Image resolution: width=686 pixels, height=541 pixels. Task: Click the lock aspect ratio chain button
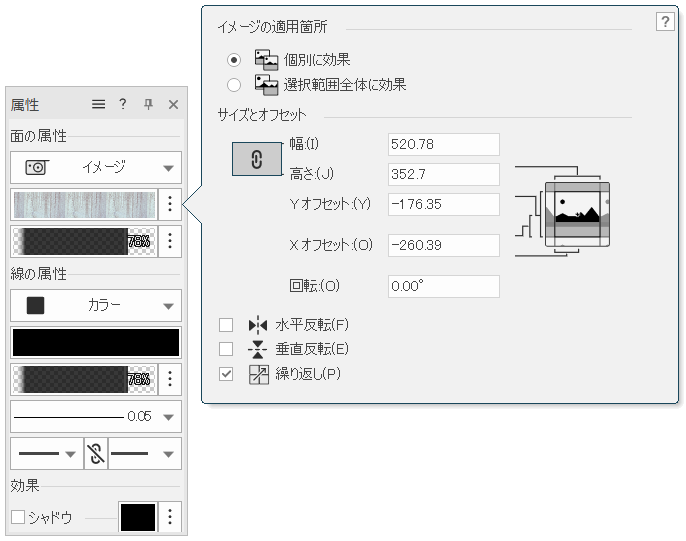click(x=256, y=159)
